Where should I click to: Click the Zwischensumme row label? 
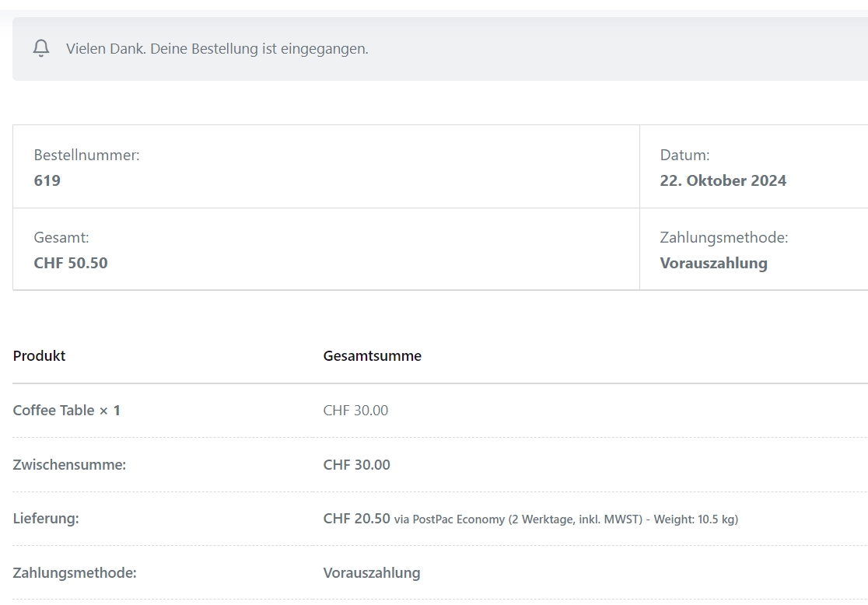click(70, 464)
